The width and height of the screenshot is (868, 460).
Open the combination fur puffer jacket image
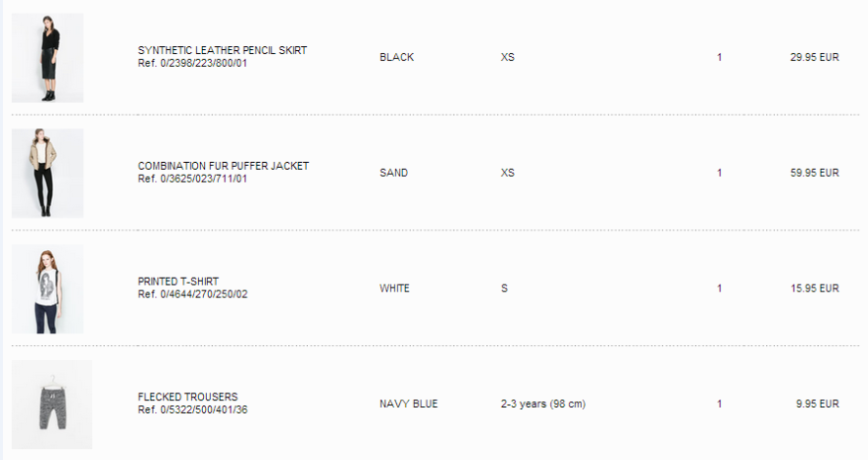(47, 174)
